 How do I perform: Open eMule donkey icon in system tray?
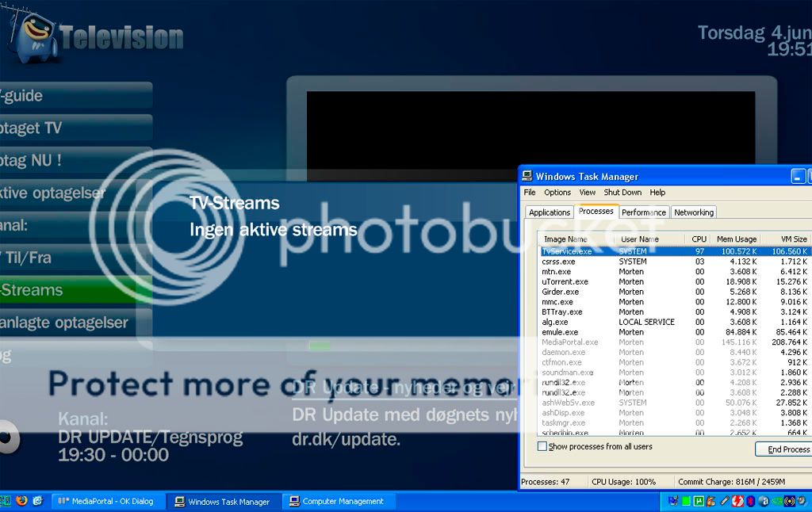pos(710,501)
